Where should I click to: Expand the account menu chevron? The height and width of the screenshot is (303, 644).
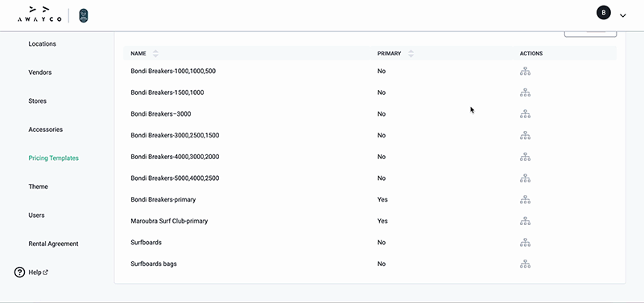(x=622, y=15)
